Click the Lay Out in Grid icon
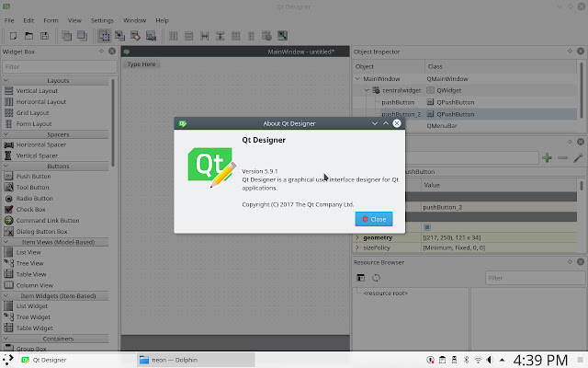This screenshot has height=368, width=588. 235,36
